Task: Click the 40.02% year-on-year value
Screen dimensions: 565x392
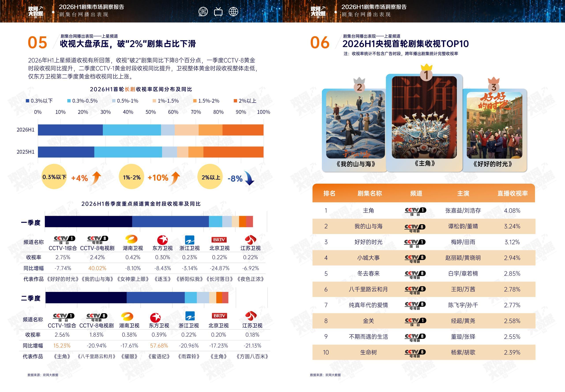Action: click(97, 268)
